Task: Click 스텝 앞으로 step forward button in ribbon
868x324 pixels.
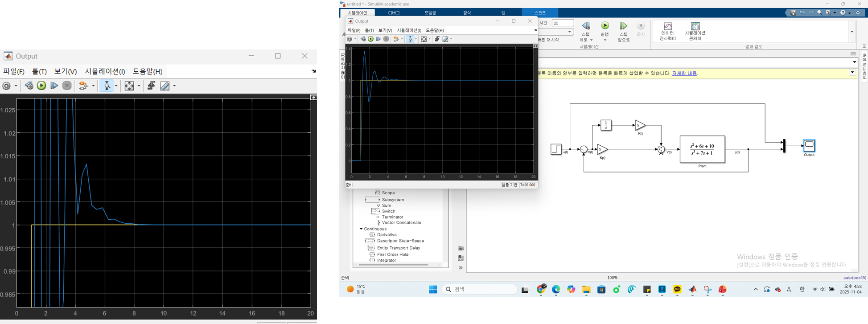Action: pyautogui.click(x=624, y=31)
